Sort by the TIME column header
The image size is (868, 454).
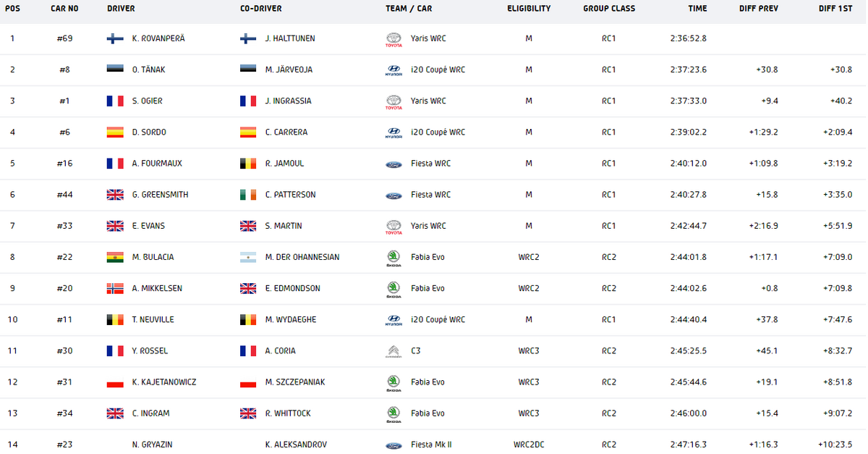[x=698, y=9]
